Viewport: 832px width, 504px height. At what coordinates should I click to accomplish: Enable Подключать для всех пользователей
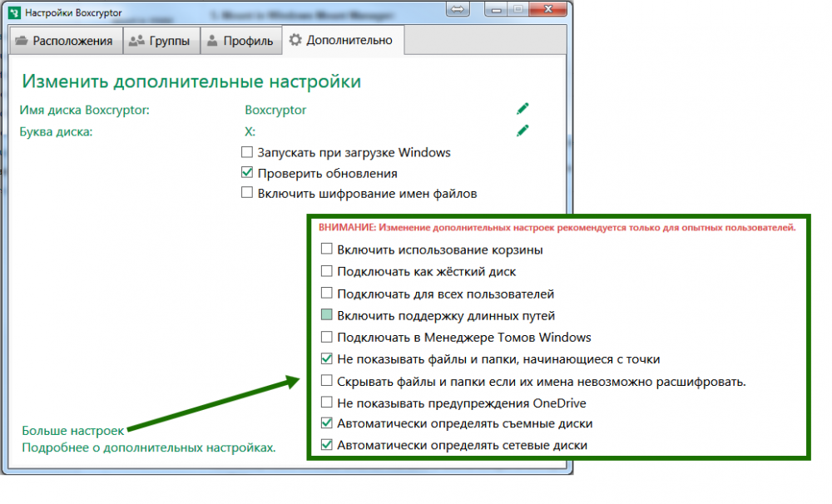pos(325,293)
